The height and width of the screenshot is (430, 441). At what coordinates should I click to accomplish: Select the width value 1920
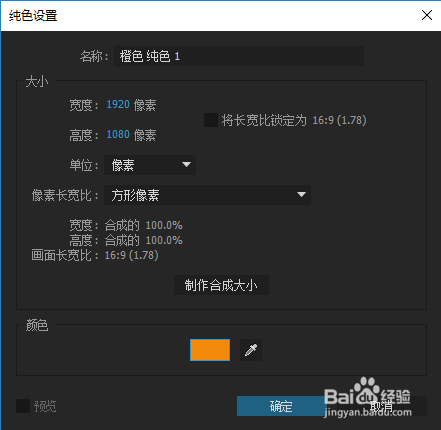118,105
